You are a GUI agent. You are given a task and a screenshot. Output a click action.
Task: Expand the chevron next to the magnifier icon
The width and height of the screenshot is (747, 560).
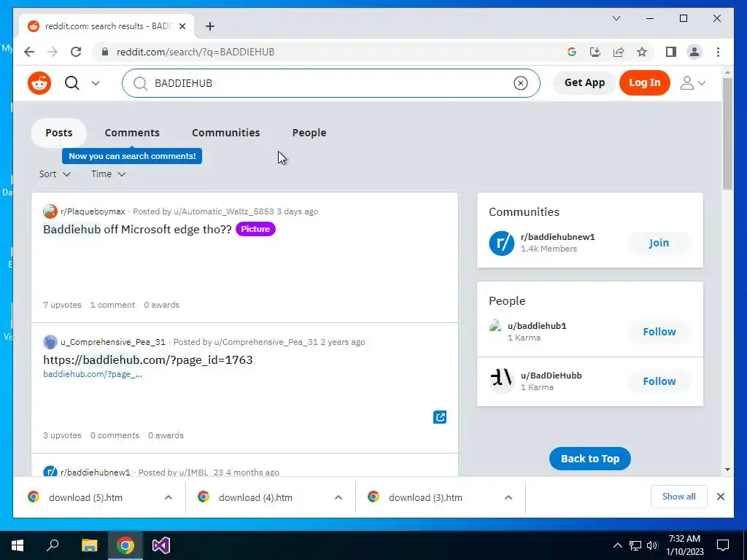[96, 83]
